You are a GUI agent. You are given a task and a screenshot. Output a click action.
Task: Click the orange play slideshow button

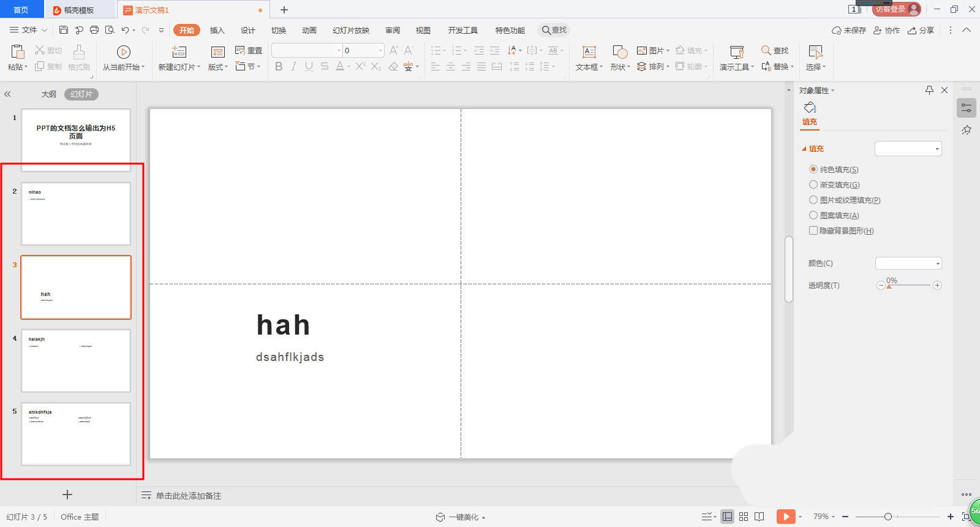pyautogui.click(x=785, y=517)
